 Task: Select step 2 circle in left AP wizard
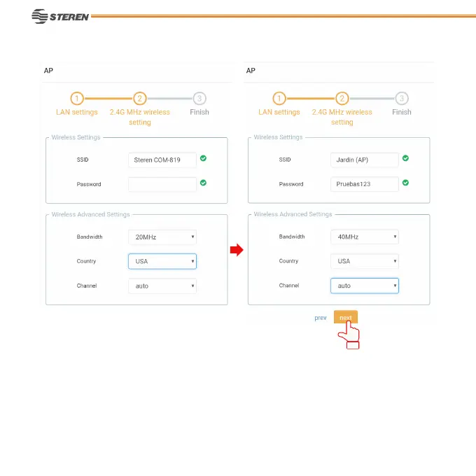(139, 99)
